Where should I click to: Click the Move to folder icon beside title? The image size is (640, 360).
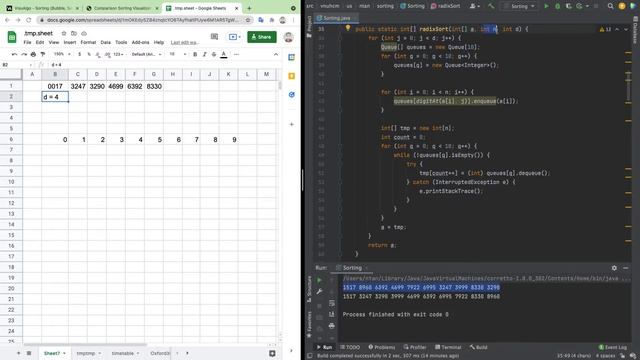click(x=74, y=33)
